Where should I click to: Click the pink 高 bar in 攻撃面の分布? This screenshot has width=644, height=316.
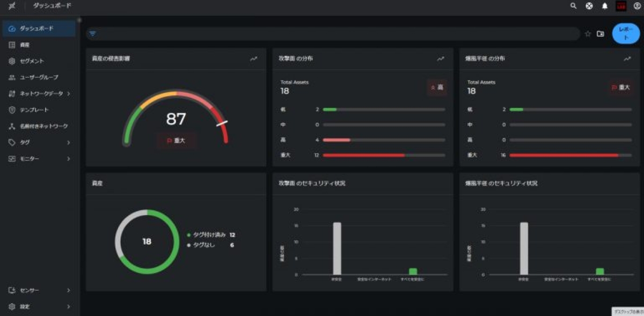point(336,139)
